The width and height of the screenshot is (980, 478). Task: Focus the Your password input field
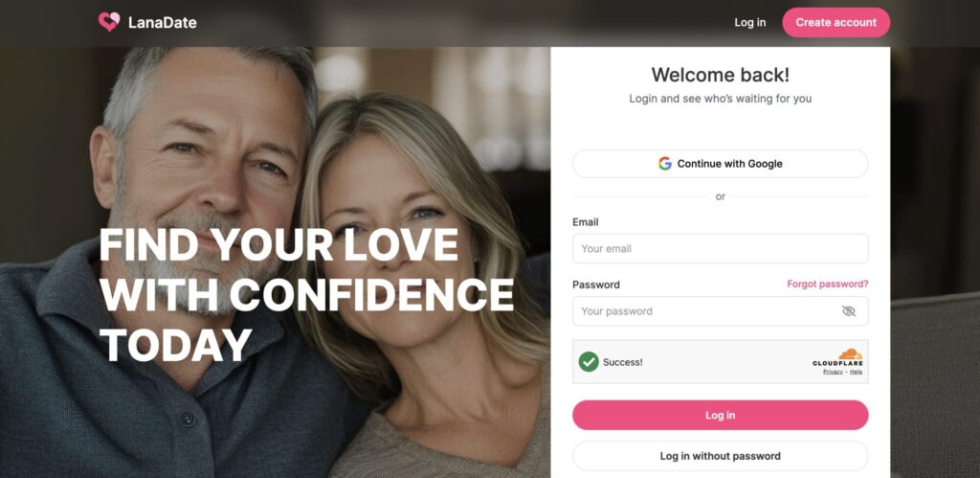(x=720, y=311)
